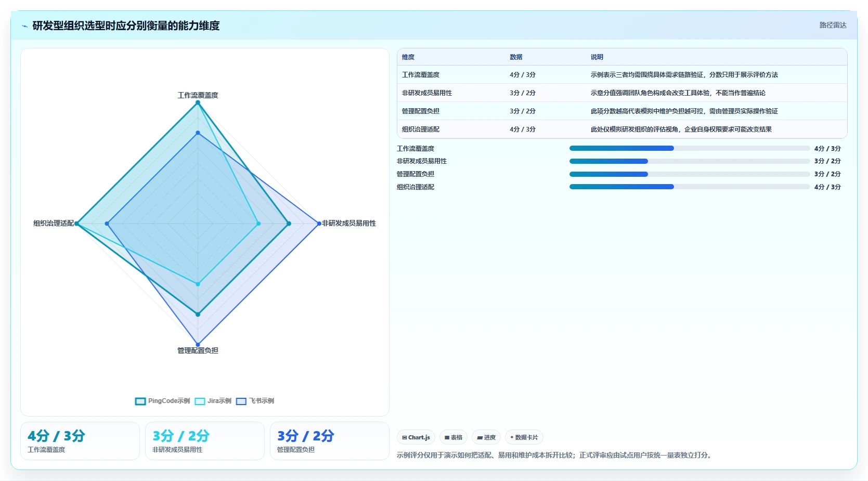Screen dimensions: 868x481
Task: Click the 非研发成员易用性 progress bar
Action: pos(690,161)
